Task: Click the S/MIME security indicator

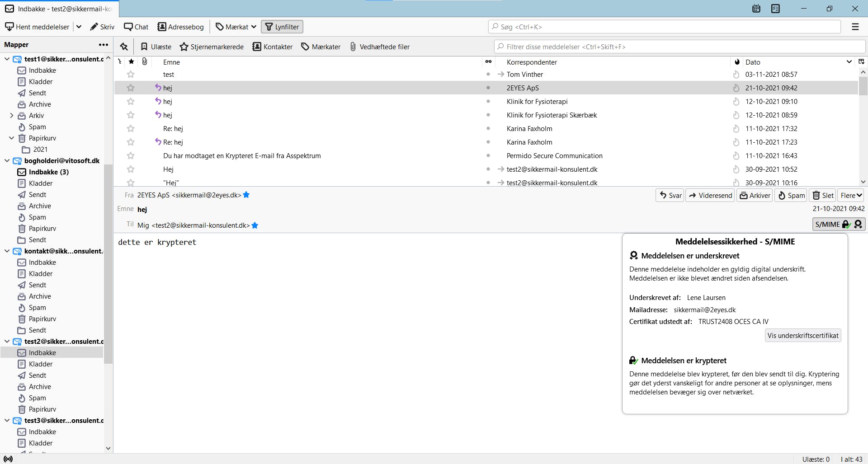Action: 839,224
